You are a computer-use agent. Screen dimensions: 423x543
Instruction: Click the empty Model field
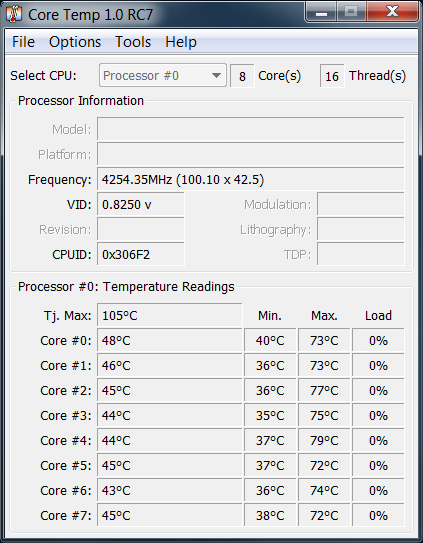pyautogui.click(x=250, y=129)
